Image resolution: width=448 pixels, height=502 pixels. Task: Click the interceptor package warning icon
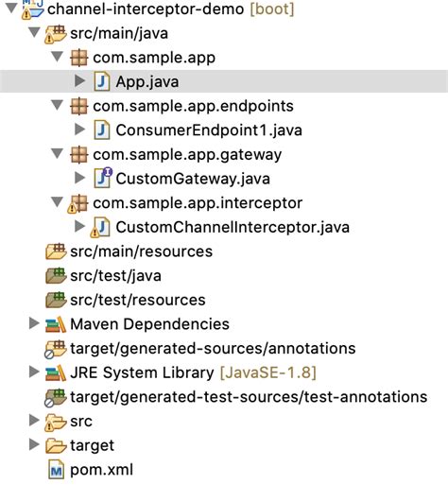[78, 204]
